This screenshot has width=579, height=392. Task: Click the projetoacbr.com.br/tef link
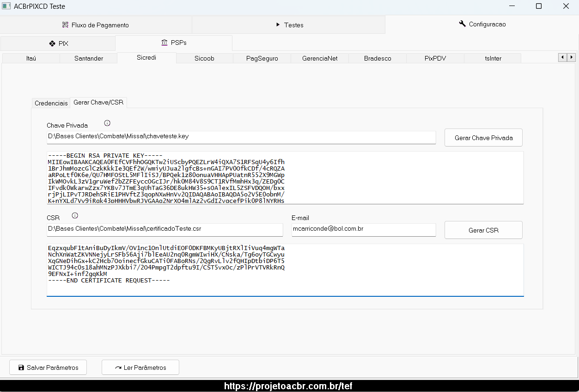288,386
